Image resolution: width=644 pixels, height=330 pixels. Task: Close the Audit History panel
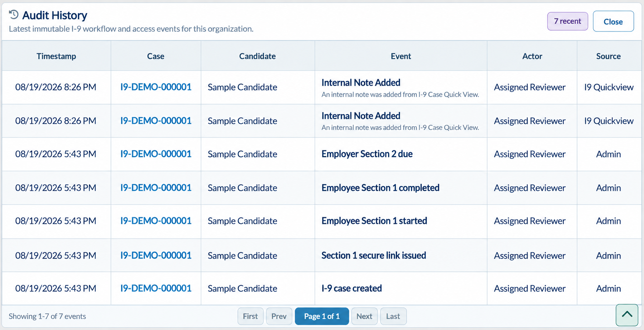(613, 21)
